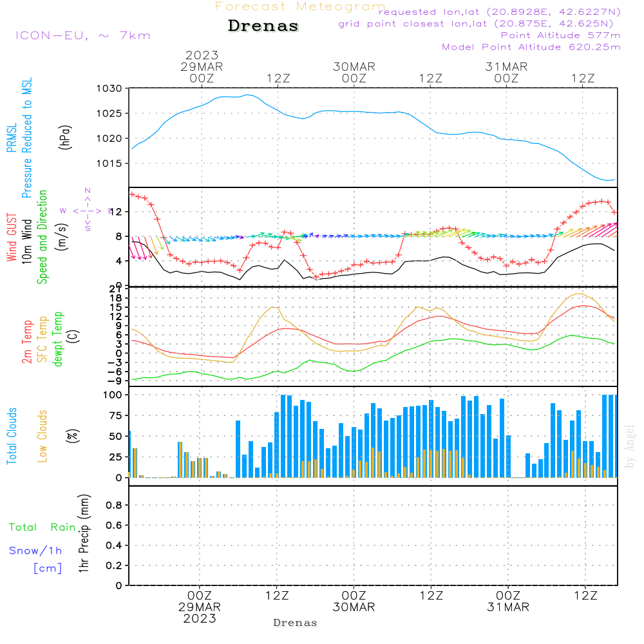Click the Forecast Meteogram heading

click(x=300, y=6)
